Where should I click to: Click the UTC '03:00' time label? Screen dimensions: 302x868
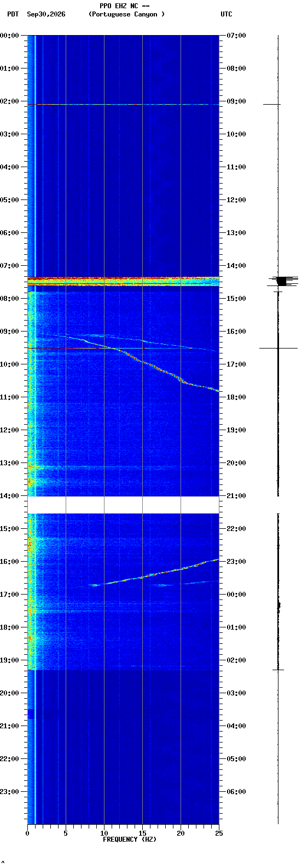tap(236, 693)
